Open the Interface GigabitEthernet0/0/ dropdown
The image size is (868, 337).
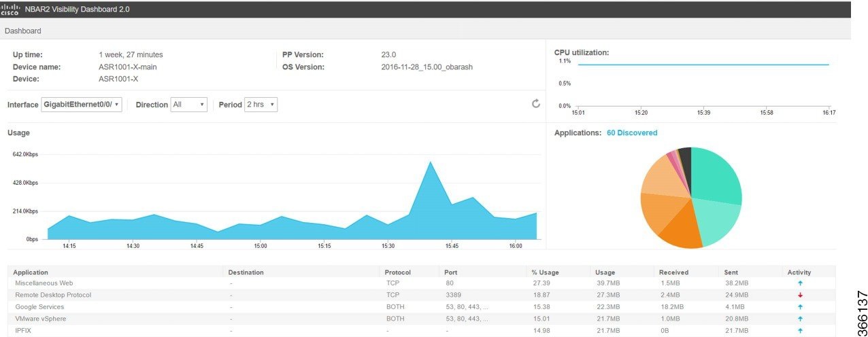pyautogui.click(x=82, y=105)
